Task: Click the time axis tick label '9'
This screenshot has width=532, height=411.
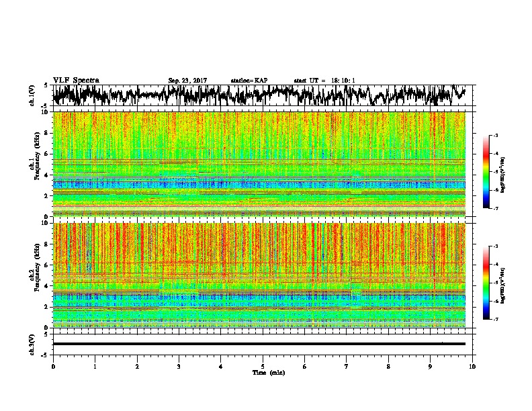Action: point(430,367)
